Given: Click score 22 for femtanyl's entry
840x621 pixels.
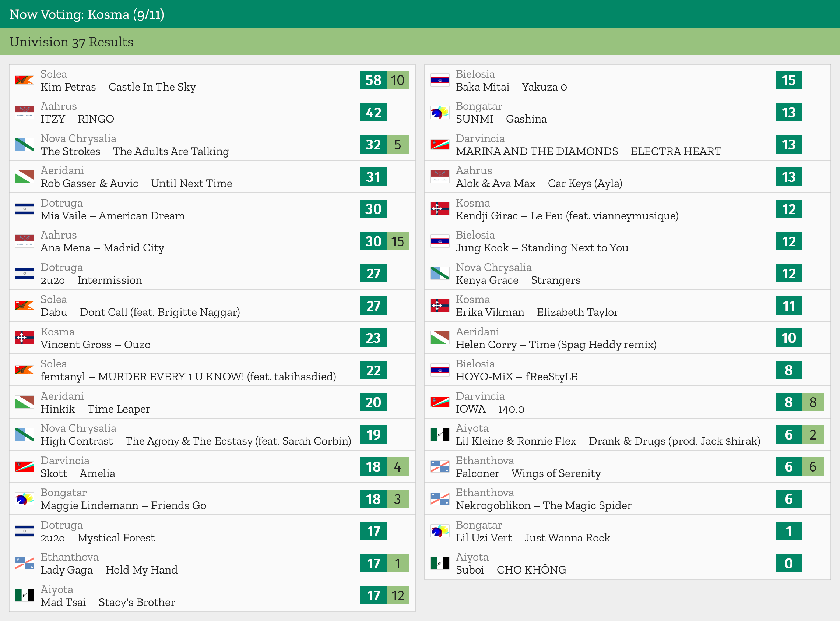Looking at the screenshot, I should (x=373, y=370).
